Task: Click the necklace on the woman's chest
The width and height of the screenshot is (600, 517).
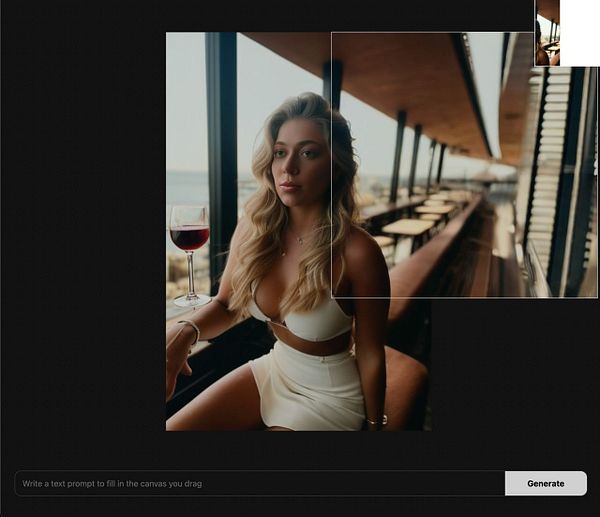Action: [x=300, y=240]
